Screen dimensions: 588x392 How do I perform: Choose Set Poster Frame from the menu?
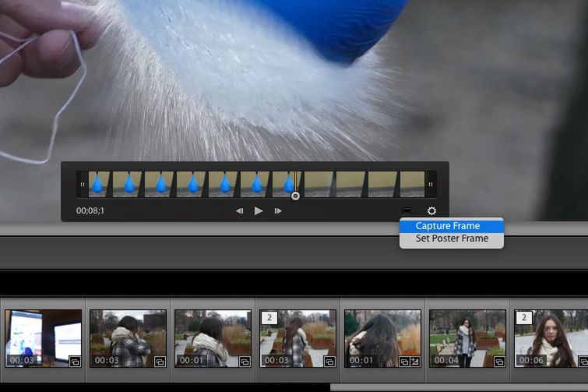(452, 238)
